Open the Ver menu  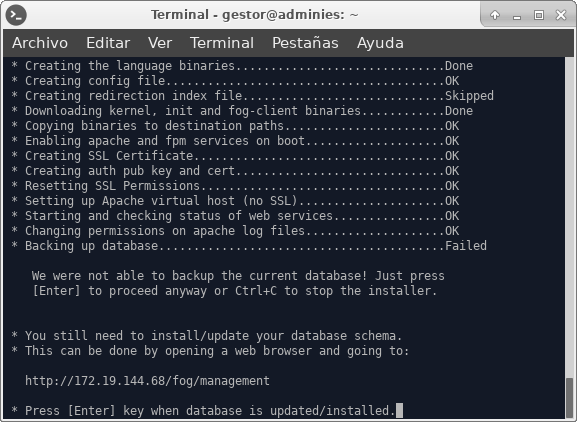click(x=160, y=43)
